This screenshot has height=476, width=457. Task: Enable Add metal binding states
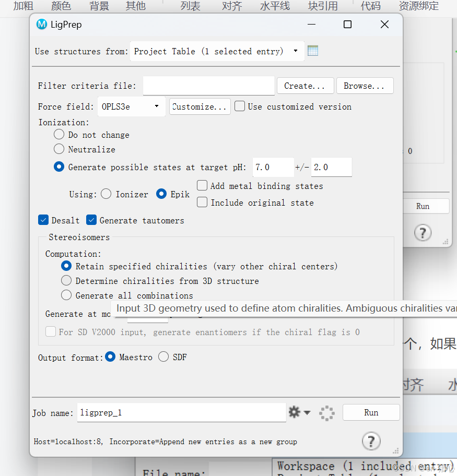coord(202,185)
